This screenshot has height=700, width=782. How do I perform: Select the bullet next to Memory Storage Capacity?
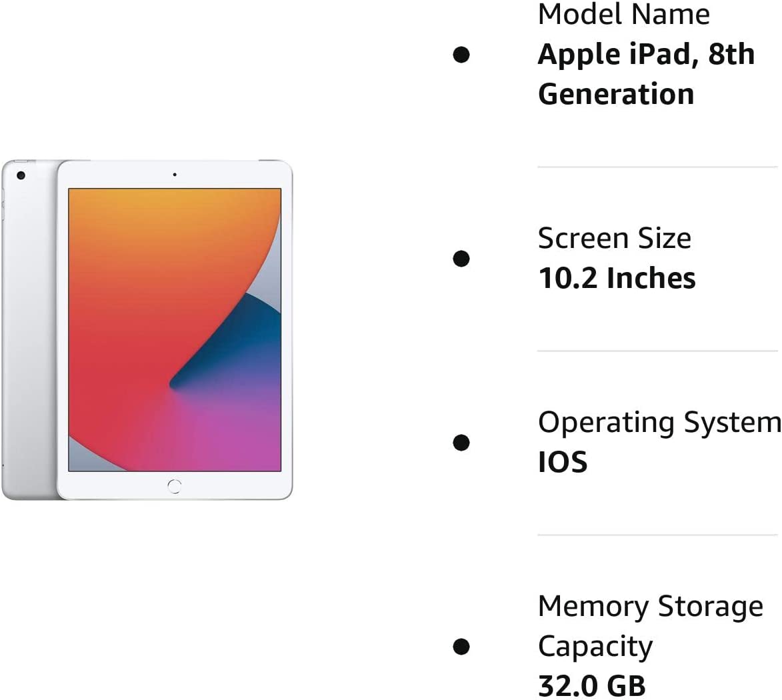coord(461,646)
